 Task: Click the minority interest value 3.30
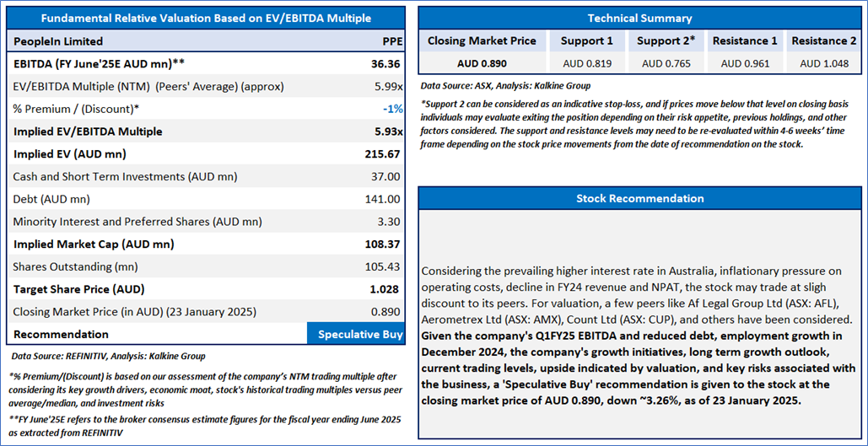[x=389, y=222]
